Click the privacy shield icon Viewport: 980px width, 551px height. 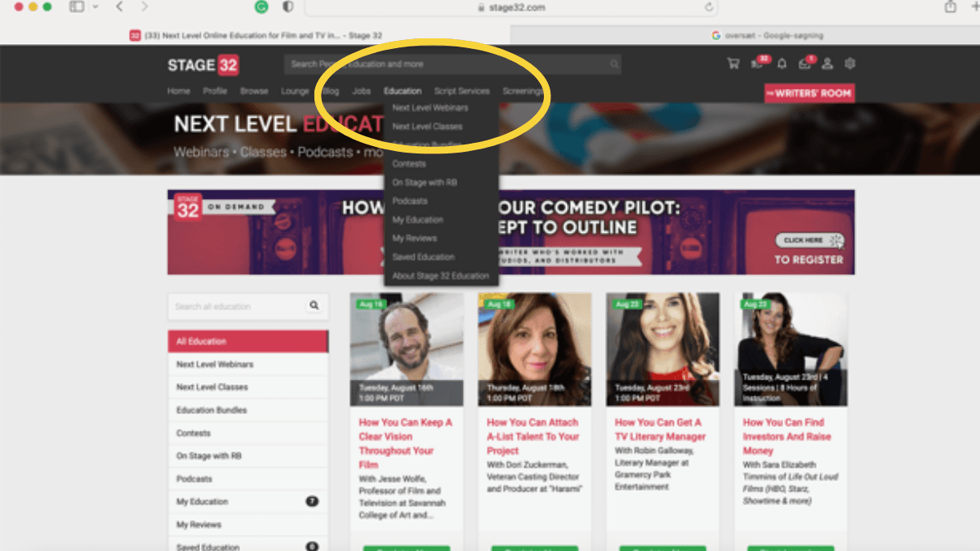287,7
